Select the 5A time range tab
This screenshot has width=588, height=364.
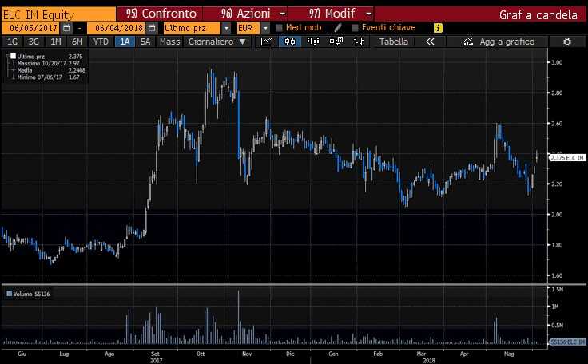click(x=145, y=42)
